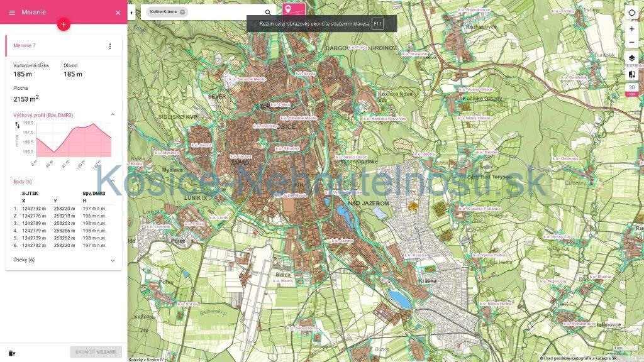Click the F11 key hint
The image size is (644, 362).
point(377,24)
